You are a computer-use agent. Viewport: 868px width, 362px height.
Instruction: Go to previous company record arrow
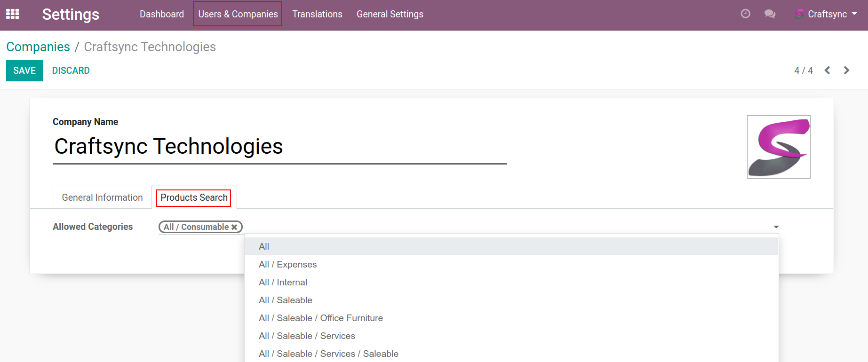(828, 71)
